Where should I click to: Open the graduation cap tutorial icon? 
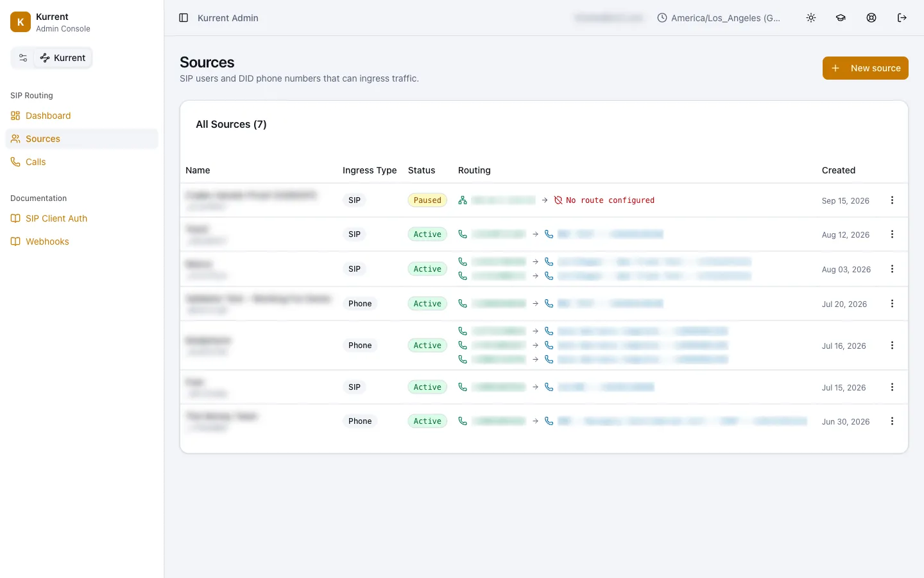[x=841, y=18]
